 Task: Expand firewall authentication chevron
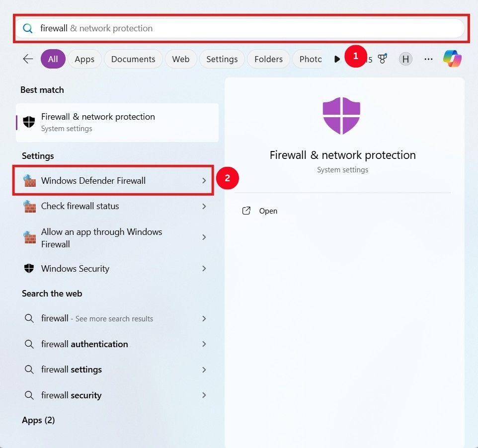[x=204, y=344]
